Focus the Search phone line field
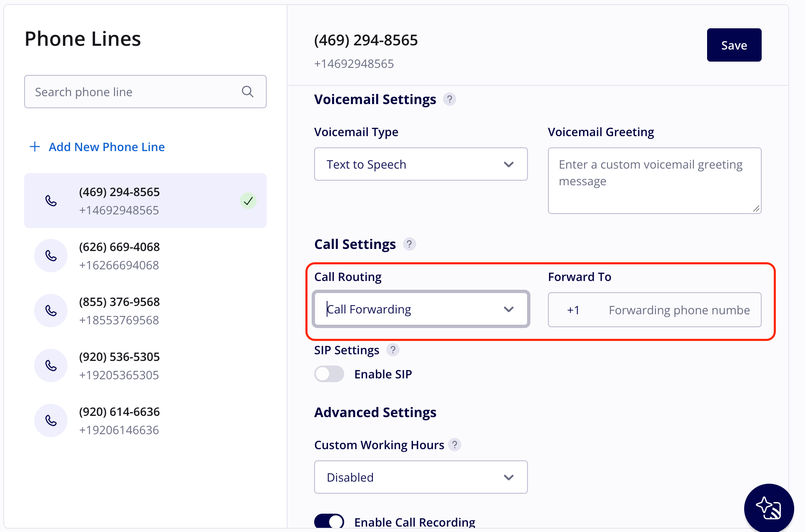Image resolution: width=805 pixels, height=532 pixels. (x=145, y=92)
